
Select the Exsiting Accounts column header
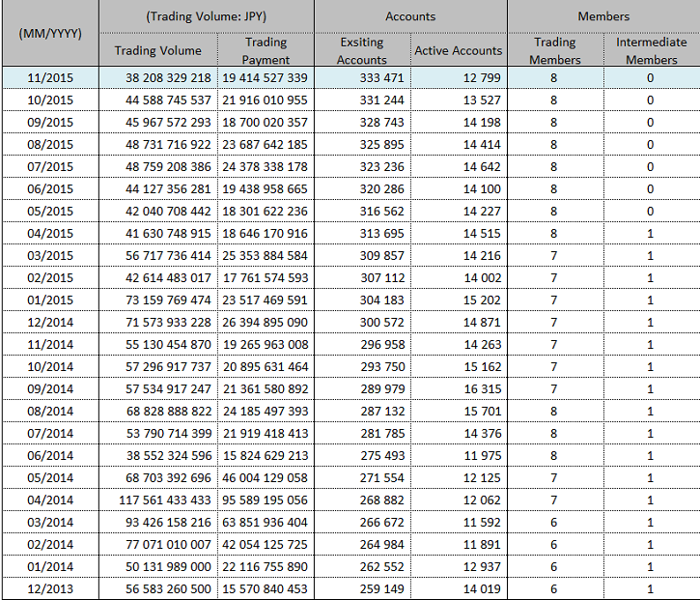point(362,50)
